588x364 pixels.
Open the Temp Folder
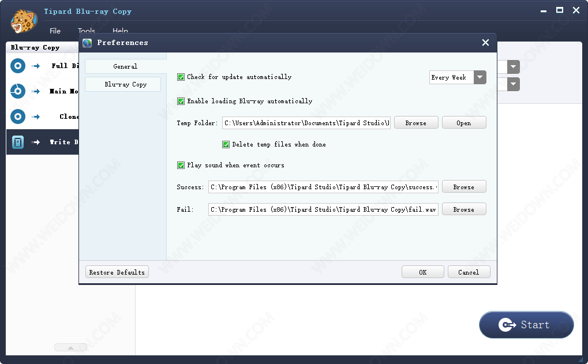coord(464,123)
